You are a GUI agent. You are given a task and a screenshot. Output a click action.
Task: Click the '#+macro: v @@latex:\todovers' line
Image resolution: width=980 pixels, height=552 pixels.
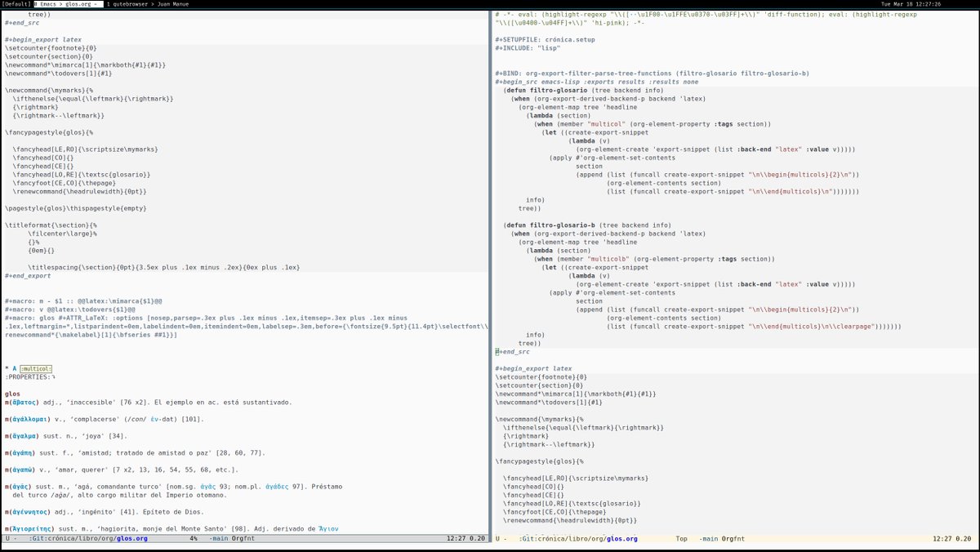pyautogui.click(x=69, y=309)
